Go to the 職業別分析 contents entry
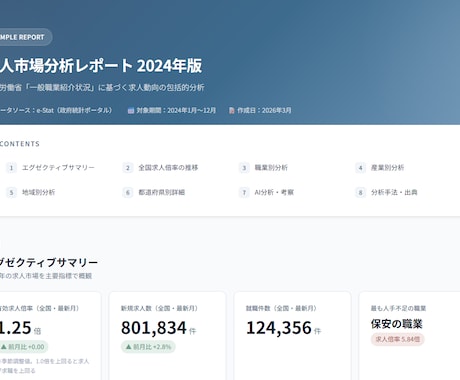 tap(271, 167)
